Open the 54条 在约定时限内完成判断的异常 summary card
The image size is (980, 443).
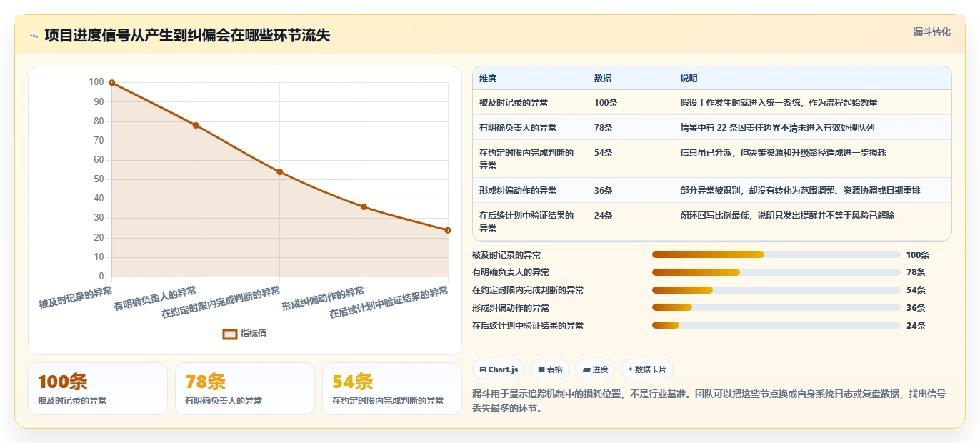coord(392,389)
